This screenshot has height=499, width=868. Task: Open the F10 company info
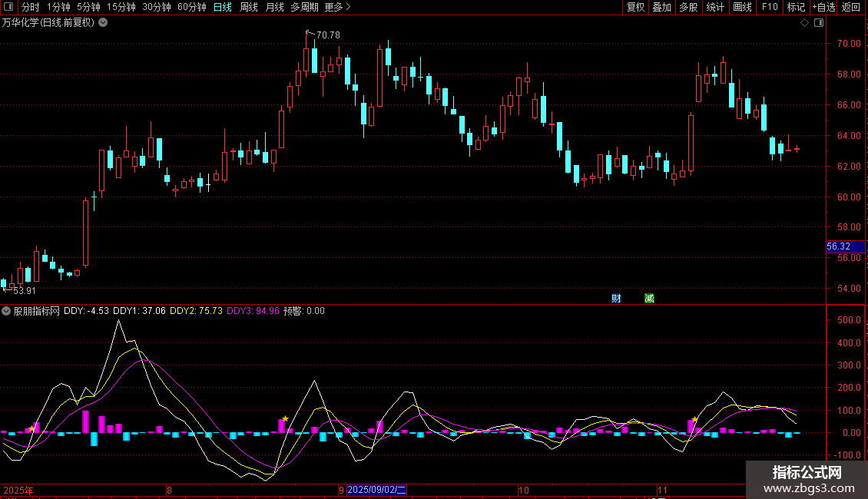click(769, 7)
